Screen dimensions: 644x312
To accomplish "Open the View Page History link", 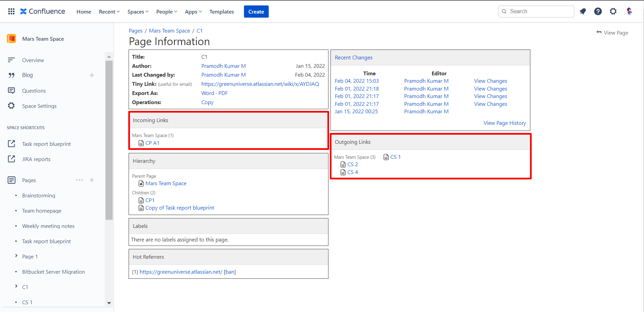I will pos(505,123).
